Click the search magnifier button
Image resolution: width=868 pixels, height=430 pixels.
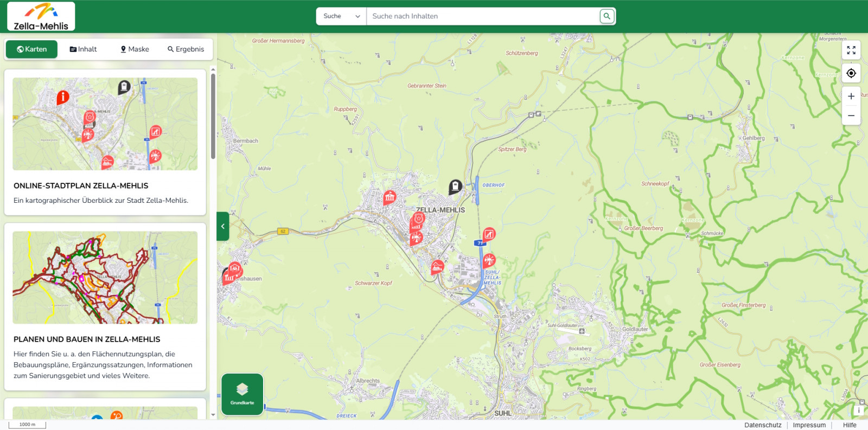(607, 16)
